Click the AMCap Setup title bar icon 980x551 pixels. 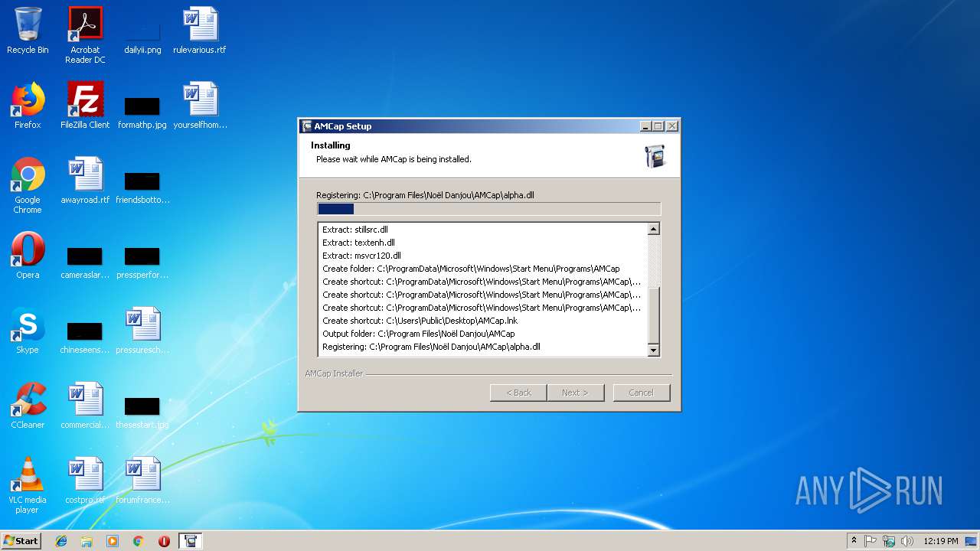307,126
